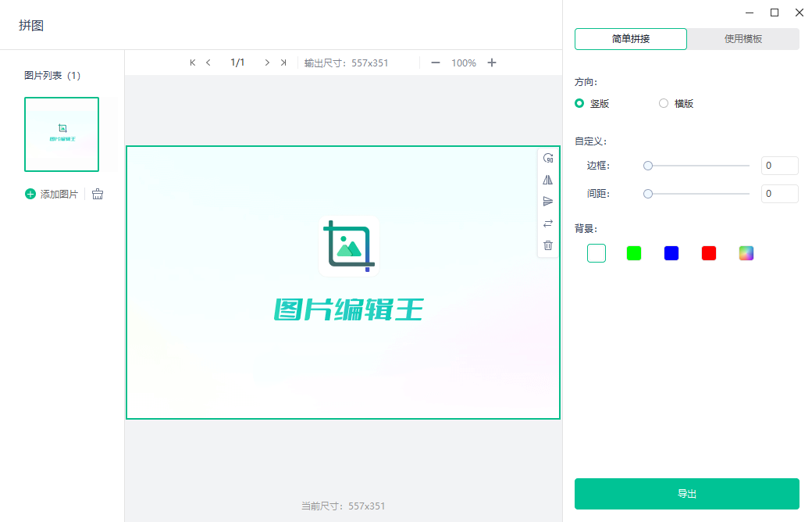Click the 100% zoom level text
The image size is (812, 522).
[464, 63]
